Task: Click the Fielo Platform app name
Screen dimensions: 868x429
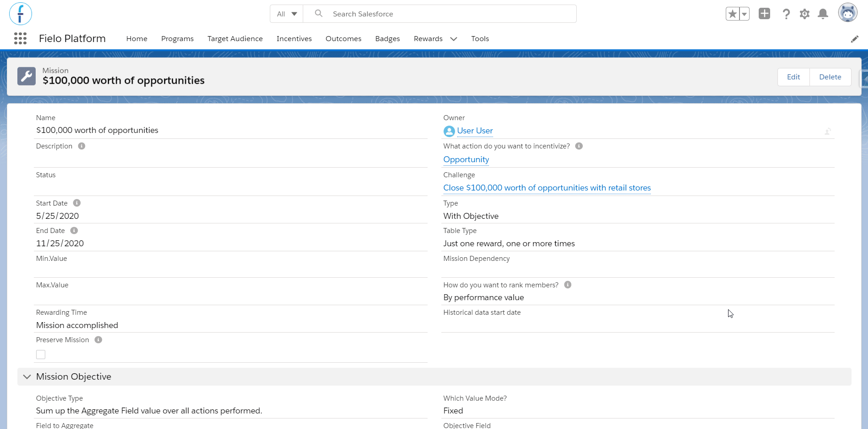Action: click(x=72, y=38)
